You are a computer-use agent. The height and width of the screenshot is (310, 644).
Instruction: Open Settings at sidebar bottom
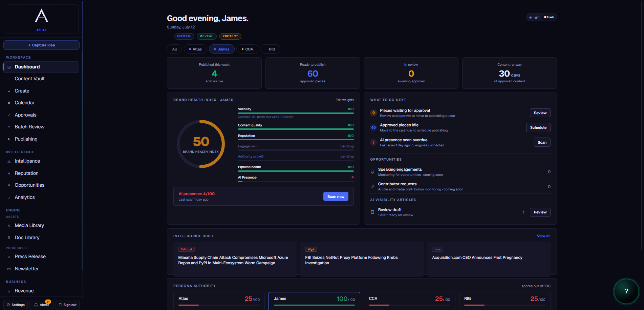point(16,305)
